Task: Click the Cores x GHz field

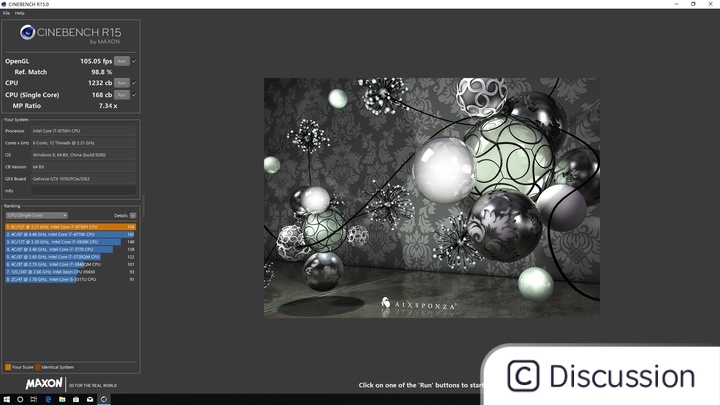Action: (x=84, y=143)
